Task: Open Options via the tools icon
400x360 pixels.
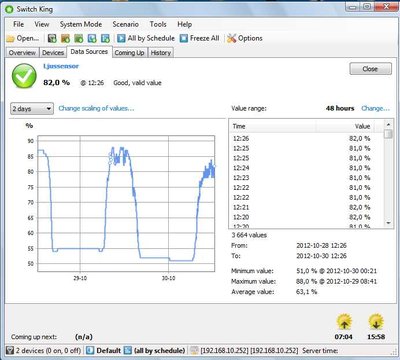Action: point(231,38)
